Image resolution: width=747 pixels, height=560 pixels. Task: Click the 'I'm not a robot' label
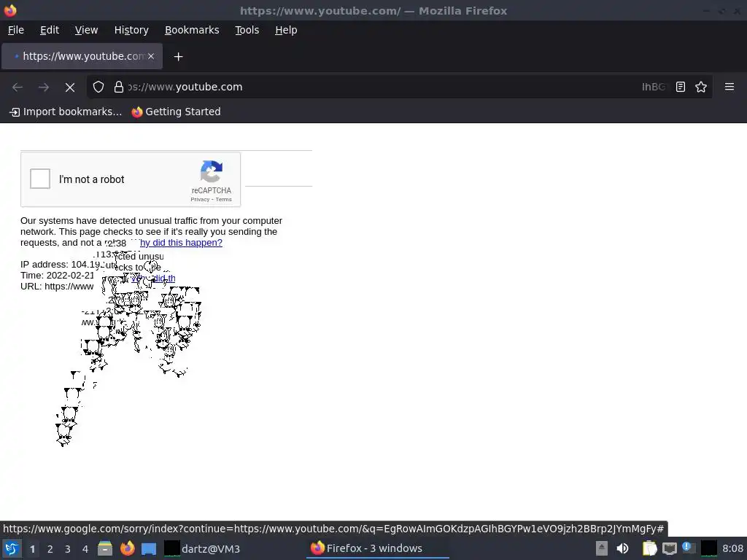coord(91,179)
